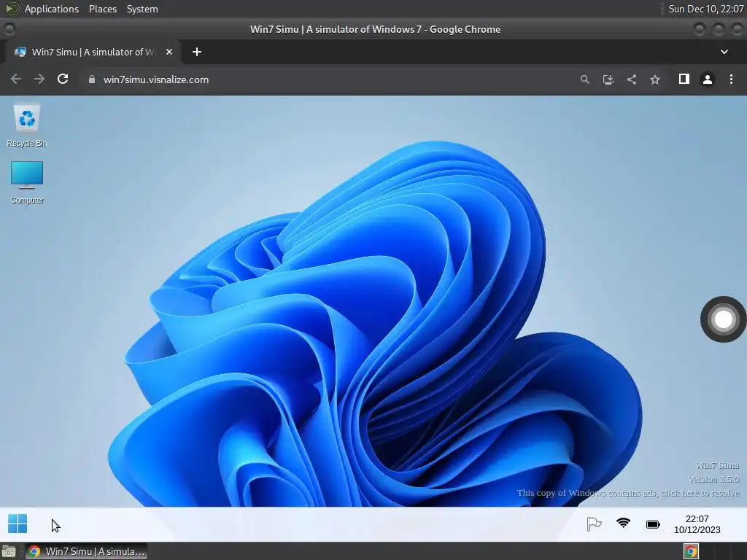
Task: Open the Applications menu
Action: (x=52, y=9)
